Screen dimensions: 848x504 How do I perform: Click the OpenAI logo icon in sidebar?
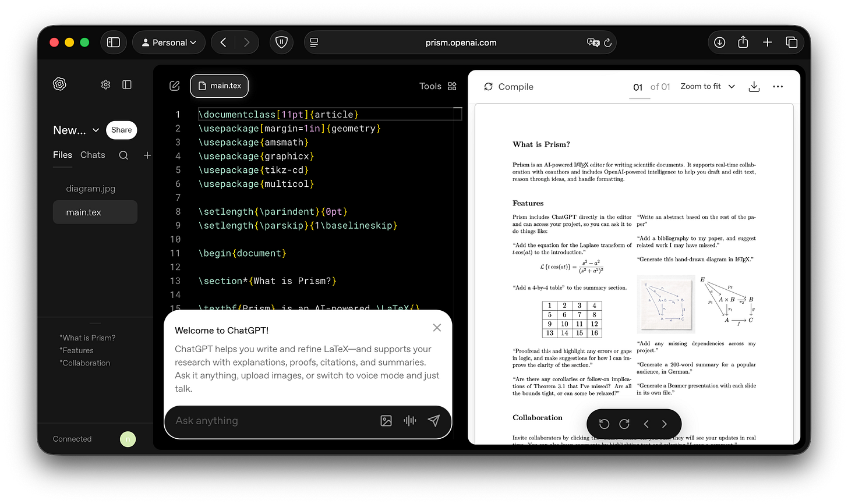point(59,84)
